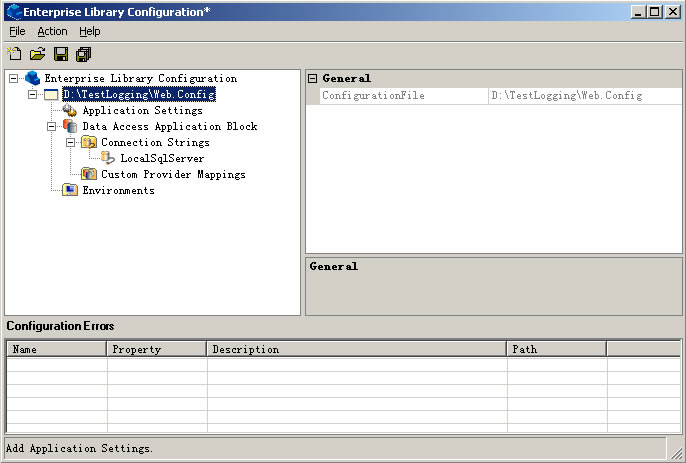This screenshot has width=686, height=463.
Task: Click the Data Access Application Block icon
Action: (x=70, y=126)
